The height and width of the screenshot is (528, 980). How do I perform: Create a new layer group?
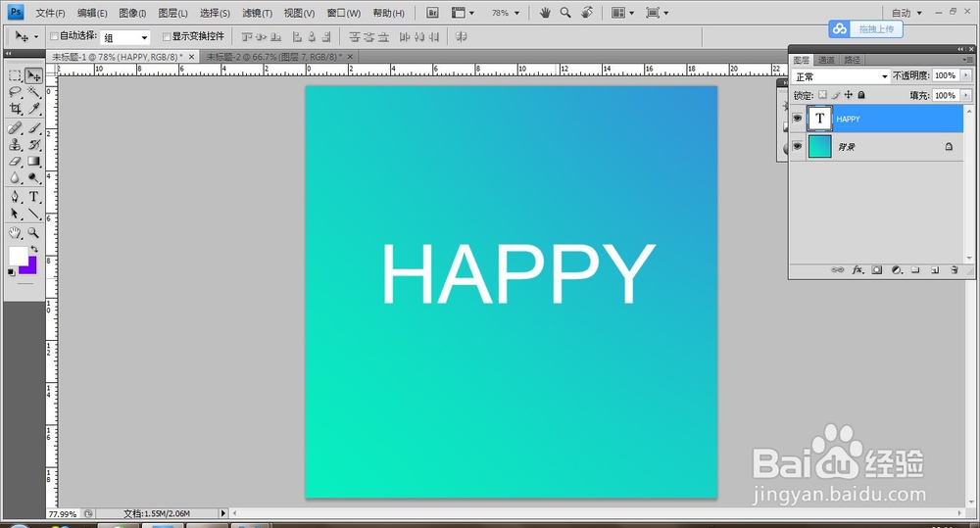[x=915, y=270]
